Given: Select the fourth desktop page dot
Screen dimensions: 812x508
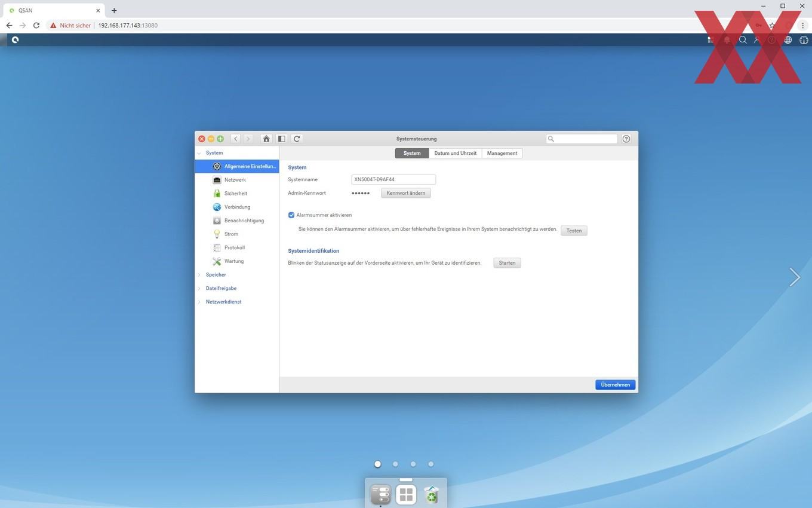Looking at the screenshot, I should point(430,464).
